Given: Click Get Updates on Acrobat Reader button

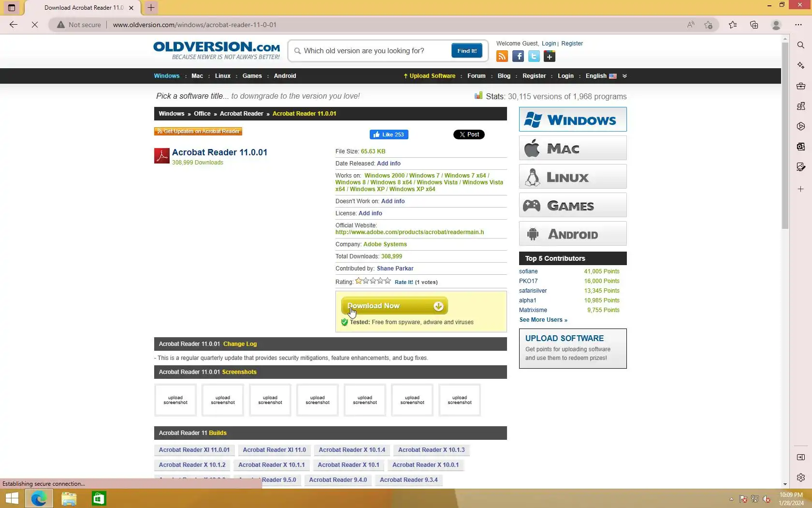Looking at the screenshot, I should tap(198, 131).
